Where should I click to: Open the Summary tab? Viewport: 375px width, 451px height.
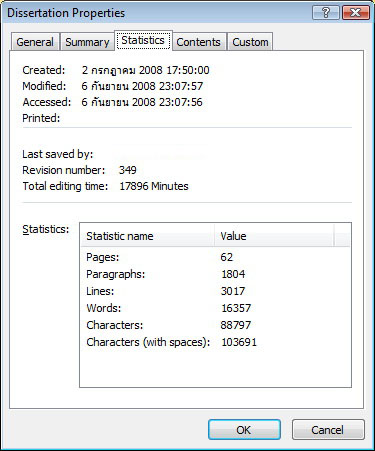[x=87, y=42]
